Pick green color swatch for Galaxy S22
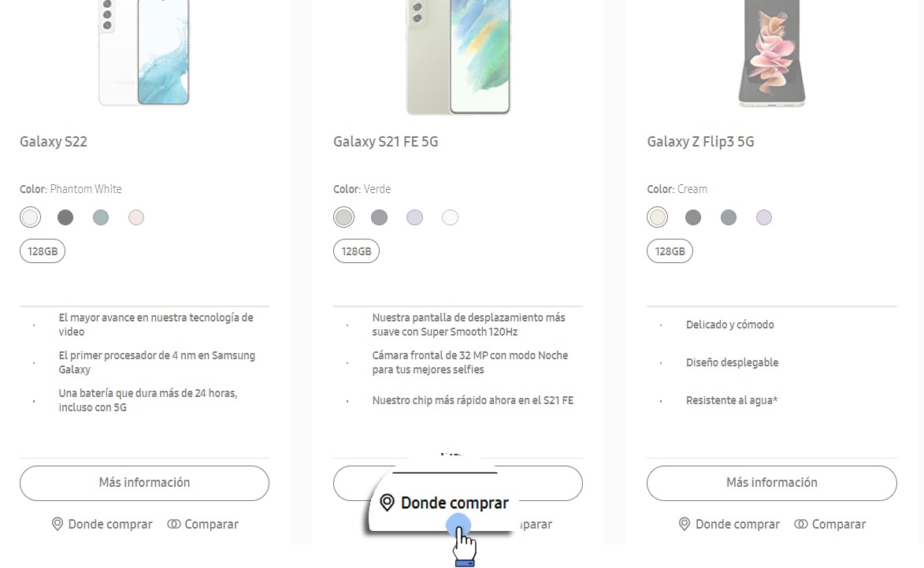 (101, 217)
